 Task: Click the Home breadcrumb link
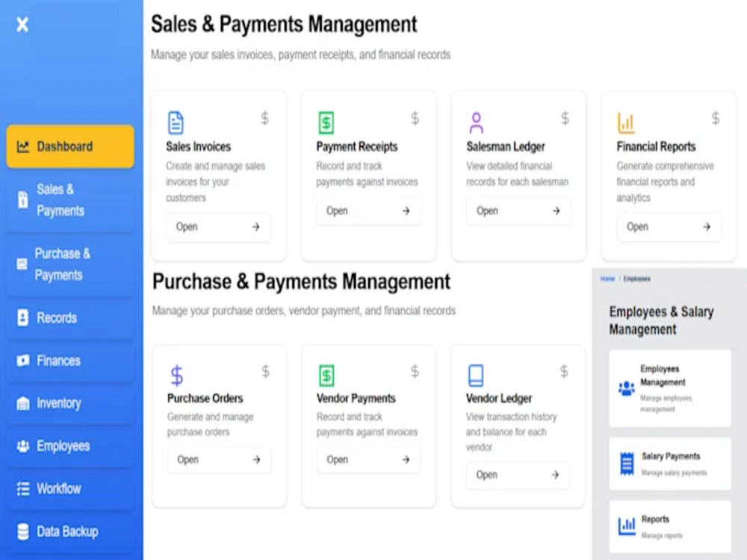pyautogui.click(x=607, y=279)
